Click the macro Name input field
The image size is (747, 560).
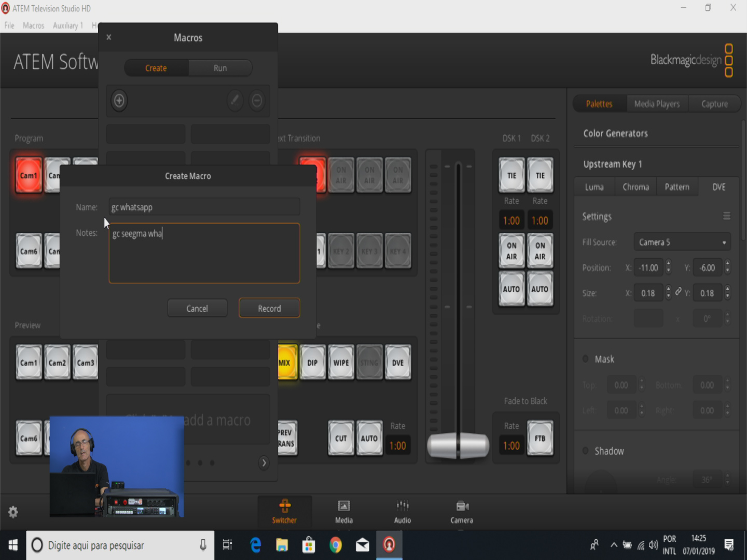[204, 207]
